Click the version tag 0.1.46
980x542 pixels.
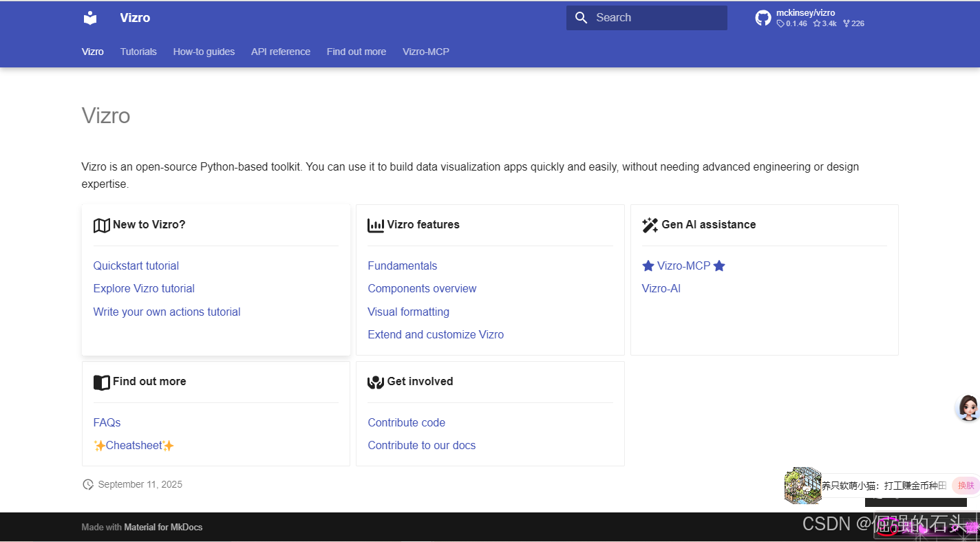click(x=792, y=23)
